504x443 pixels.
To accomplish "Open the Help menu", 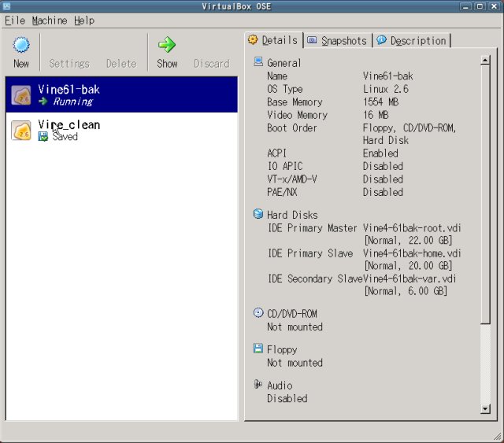I will 84,20.
